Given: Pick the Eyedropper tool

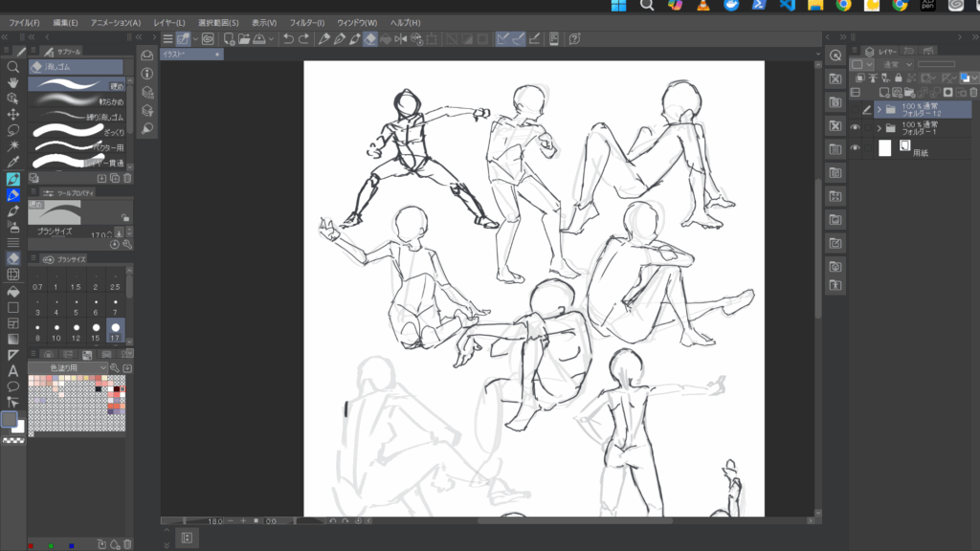Looking at the screenshot, I should [13, 163].
